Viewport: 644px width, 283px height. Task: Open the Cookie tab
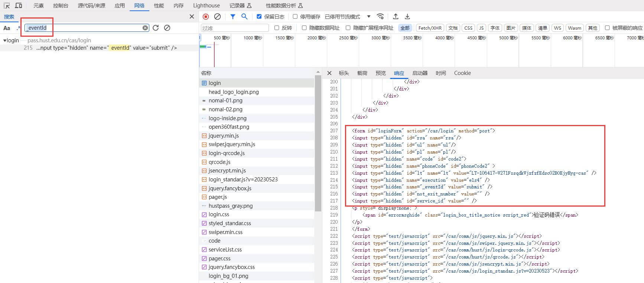(462, 73)
